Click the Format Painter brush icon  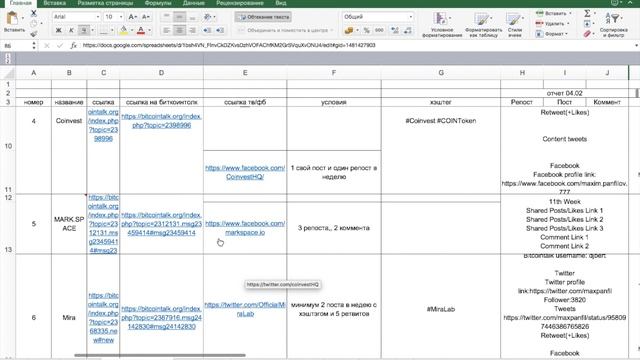pyautogui.click(x=34, y=34)
